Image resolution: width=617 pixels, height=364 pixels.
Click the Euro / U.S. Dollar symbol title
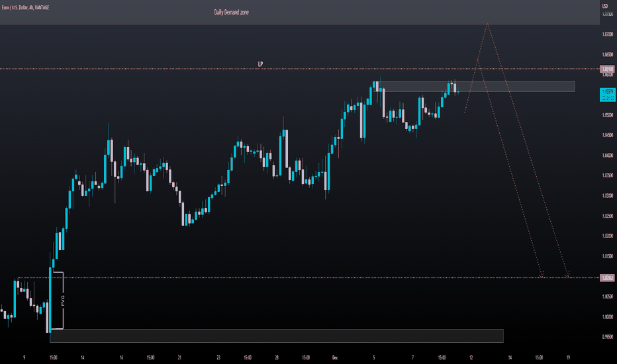pos(25,7)
